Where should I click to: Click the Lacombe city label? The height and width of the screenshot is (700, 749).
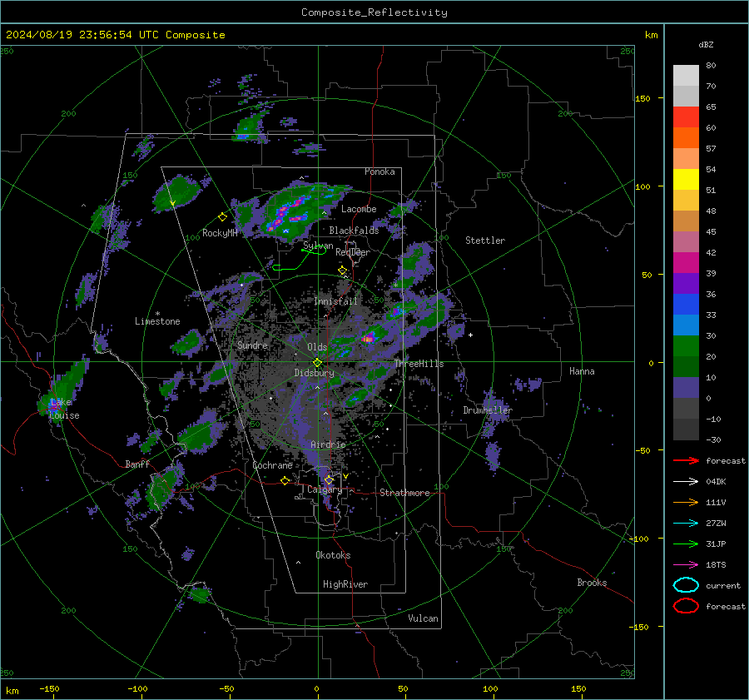(x=359, y=209)
